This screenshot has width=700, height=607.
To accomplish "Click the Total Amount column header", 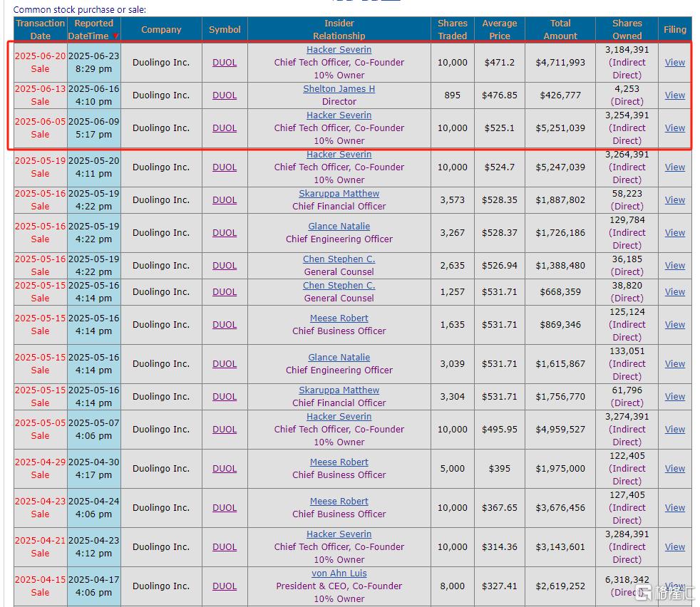I will [x=560, y=29].
